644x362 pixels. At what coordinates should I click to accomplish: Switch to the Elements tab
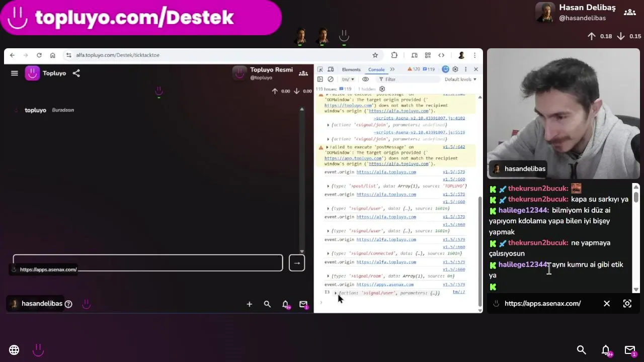click(x=351, y=69)
